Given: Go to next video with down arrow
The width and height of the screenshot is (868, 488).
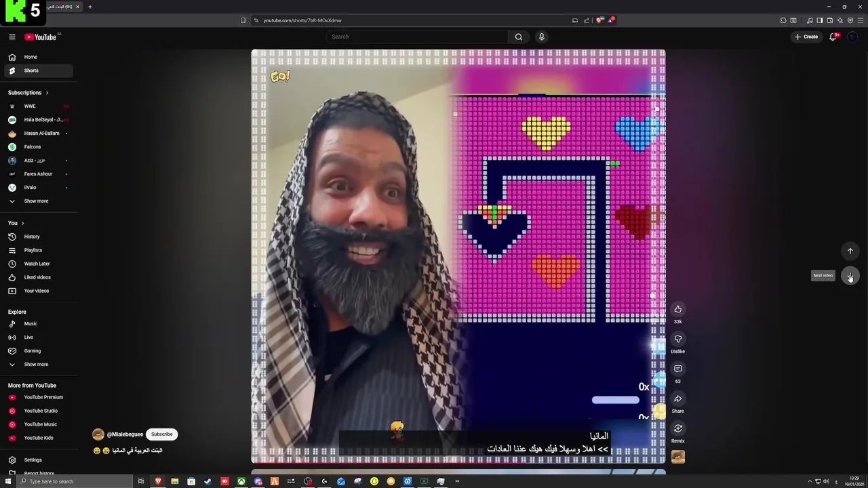Looking at the screenshot, I should point(850,276).
